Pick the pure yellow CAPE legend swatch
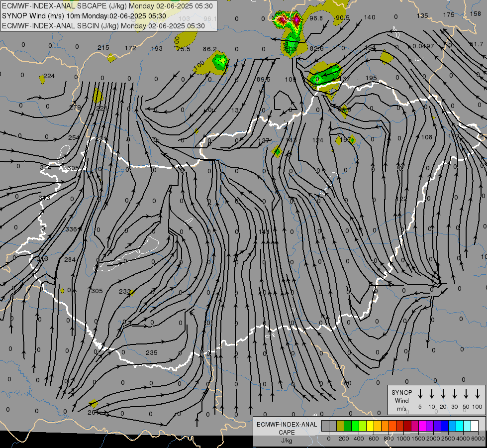This screenshot has width=487, height=448. pyautogui.click(x=370, y=426)
